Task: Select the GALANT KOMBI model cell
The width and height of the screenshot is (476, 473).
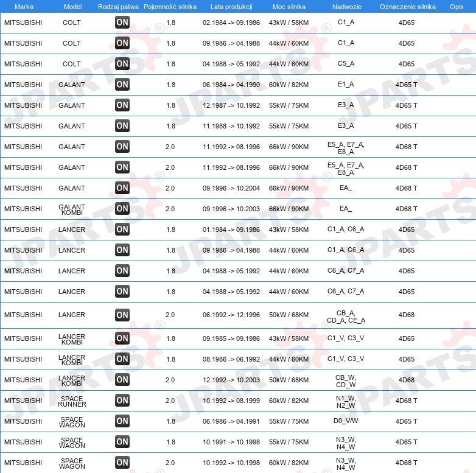Action: point(72,209)
